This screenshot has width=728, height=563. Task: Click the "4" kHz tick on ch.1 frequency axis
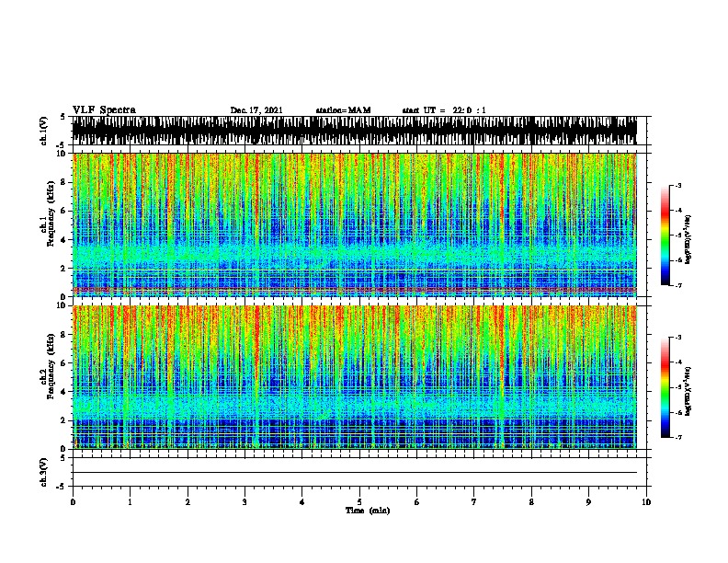tap(64, 240)
